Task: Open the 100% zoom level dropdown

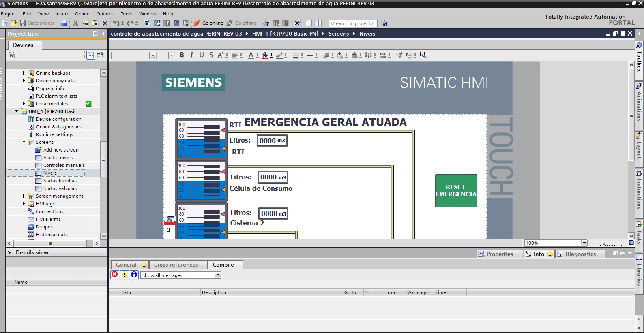Action: coord(584,243)
